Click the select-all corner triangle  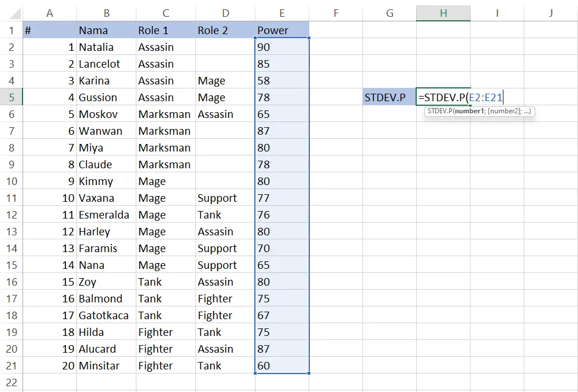(x=15, y=14)
